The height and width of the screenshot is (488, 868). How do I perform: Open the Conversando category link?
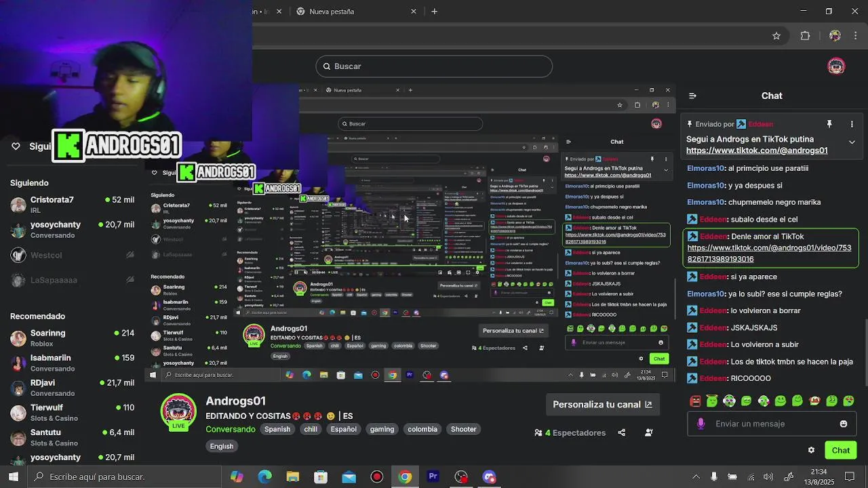coord(231,429)
